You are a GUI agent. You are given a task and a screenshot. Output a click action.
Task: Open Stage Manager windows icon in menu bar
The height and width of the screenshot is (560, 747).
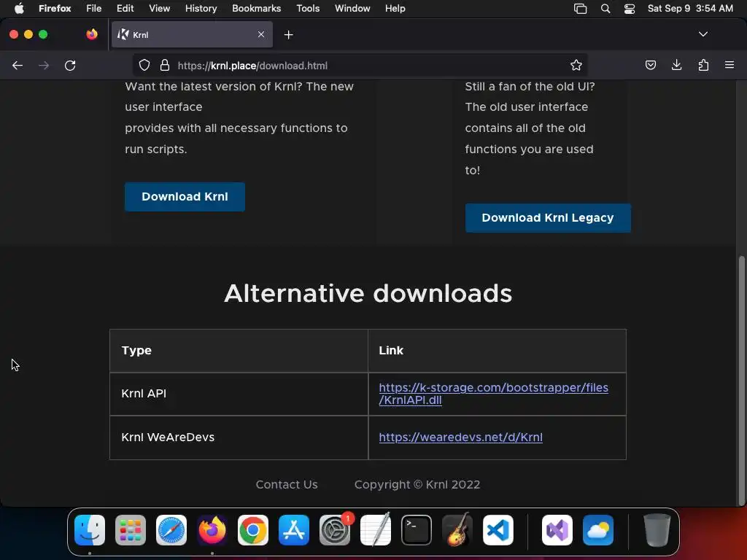580,9
